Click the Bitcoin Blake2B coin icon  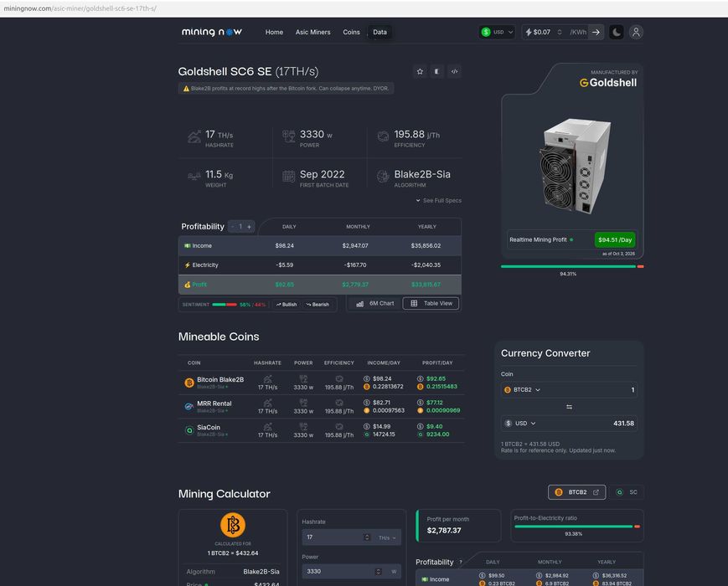(189, 383)
